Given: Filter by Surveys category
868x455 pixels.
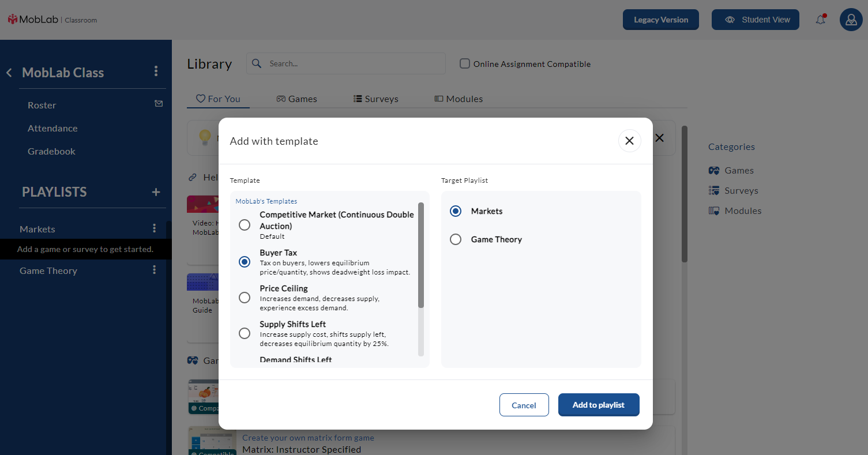Looking at the screenshot, I should click(x=733, y=190).
